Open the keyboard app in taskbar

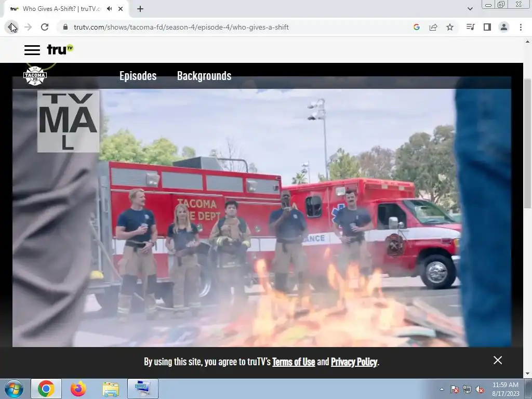click(142, 389)
